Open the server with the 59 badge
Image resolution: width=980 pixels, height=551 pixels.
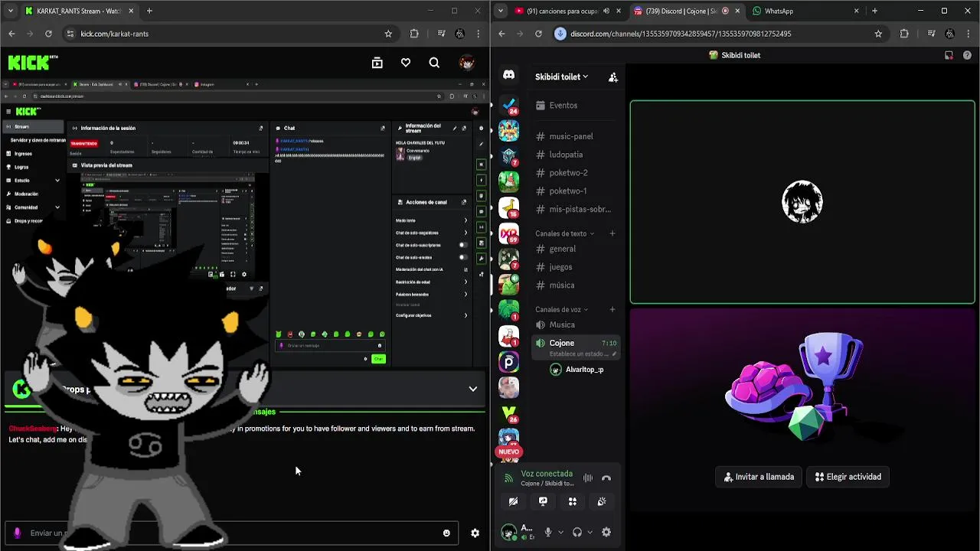point(508,233)
